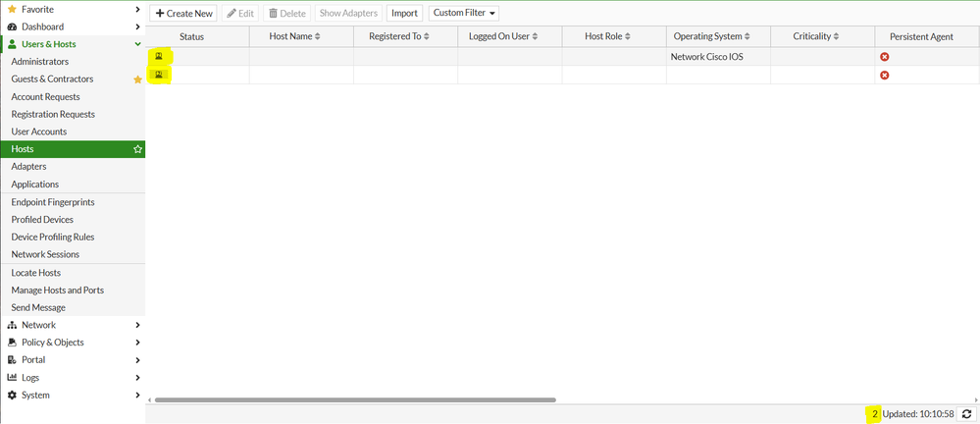Sort by Operating System column arrows

748,37
